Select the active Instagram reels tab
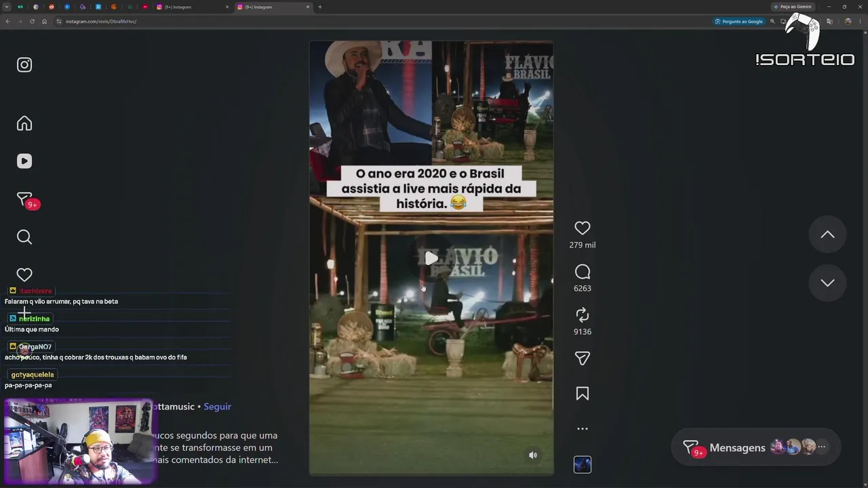Screen dimensions: 868x488 click(274, 7)
